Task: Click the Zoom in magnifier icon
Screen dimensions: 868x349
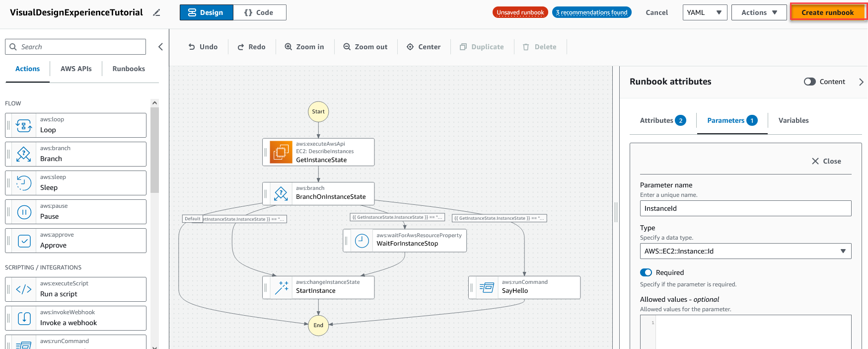Action: [288, 47]
